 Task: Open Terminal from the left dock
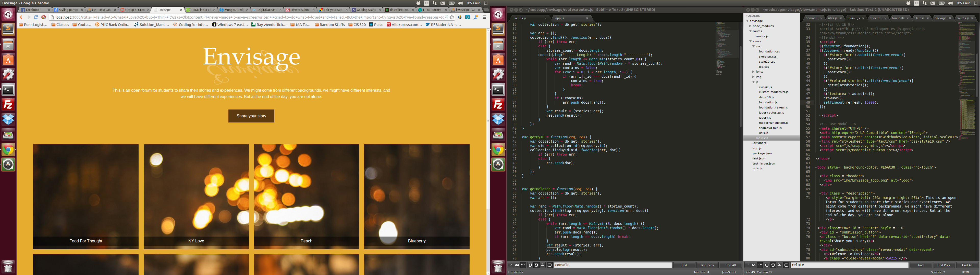[x=8, y=90]
